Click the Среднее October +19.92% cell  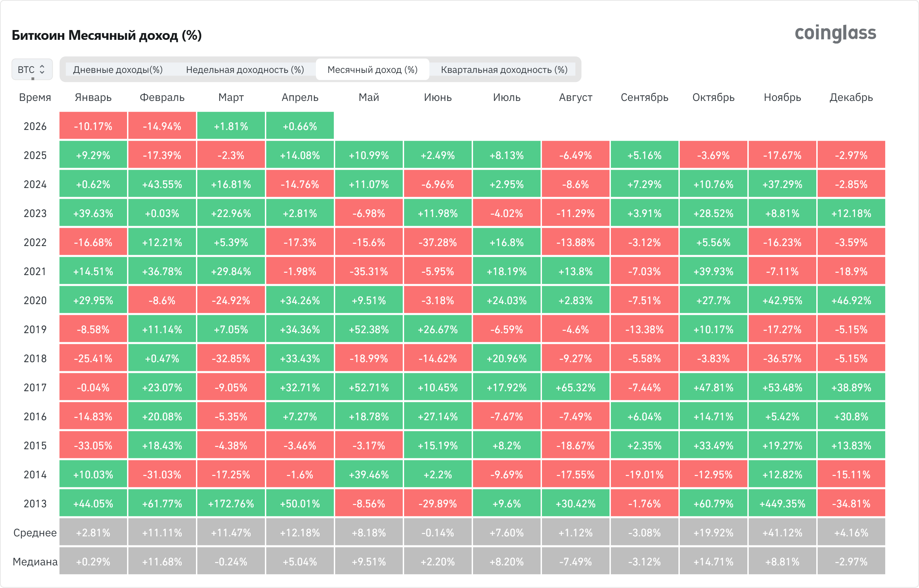click(713, 533)
